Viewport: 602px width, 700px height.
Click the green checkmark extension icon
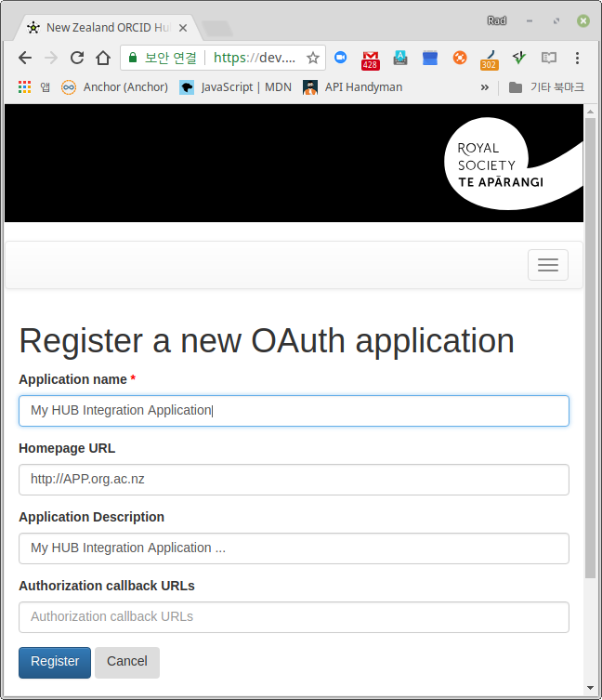(519, 58)
